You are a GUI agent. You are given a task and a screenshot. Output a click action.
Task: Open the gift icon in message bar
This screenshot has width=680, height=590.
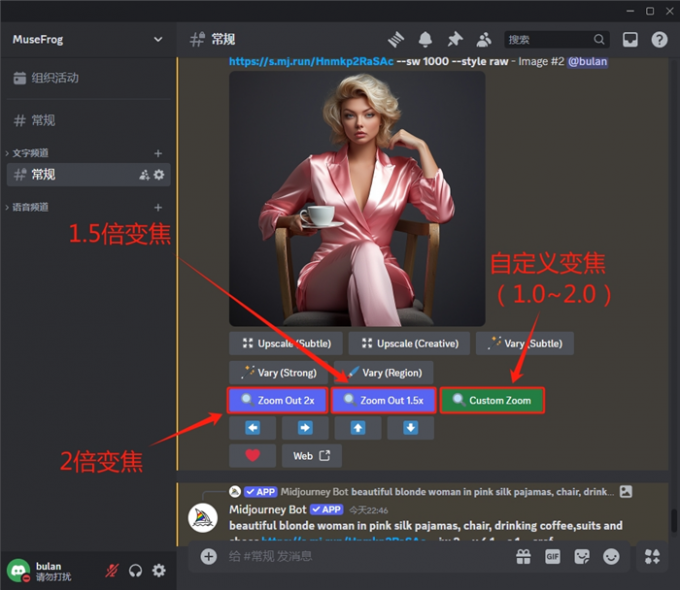coord(523,556)
